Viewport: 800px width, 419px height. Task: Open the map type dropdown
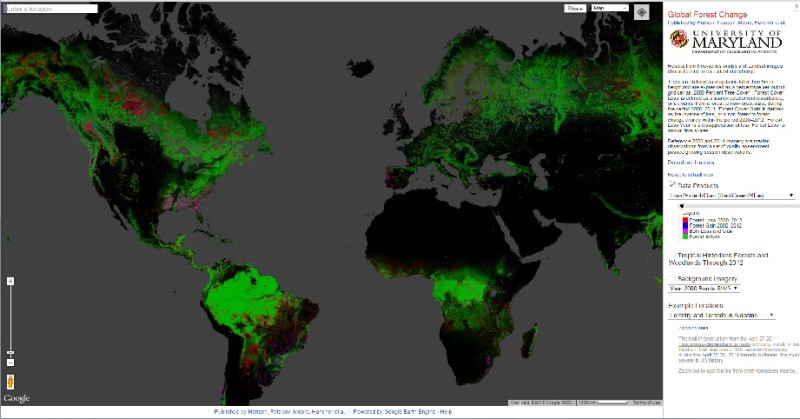[x=610, y=8]
